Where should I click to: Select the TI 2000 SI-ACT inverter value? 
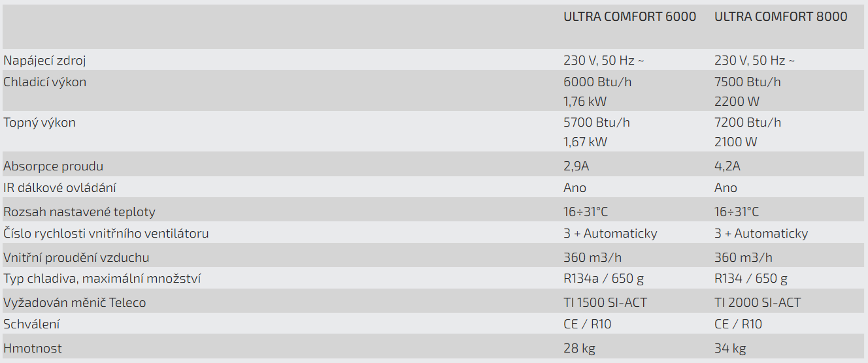pos(758,303)
